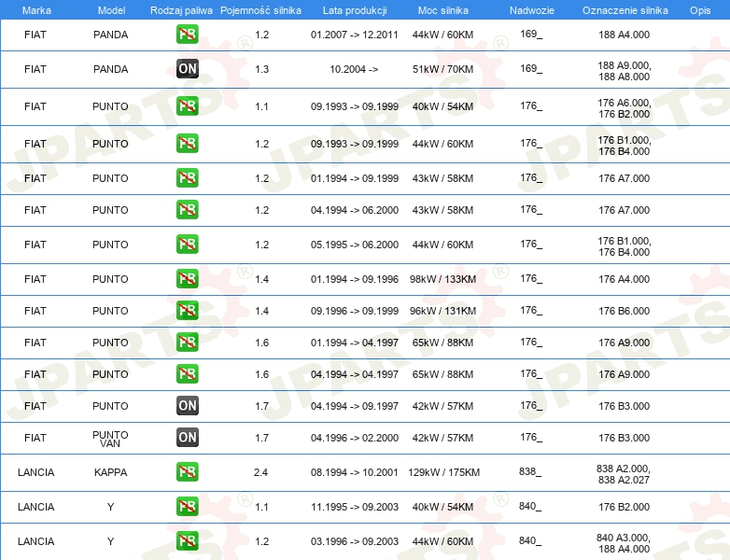
Task: Click the petrol icon for Lancia Y 1.1
Action: click(187, 506)
